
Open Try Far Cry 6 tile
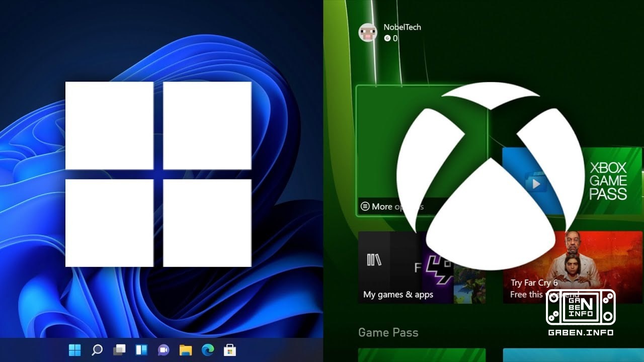(573, 267)
